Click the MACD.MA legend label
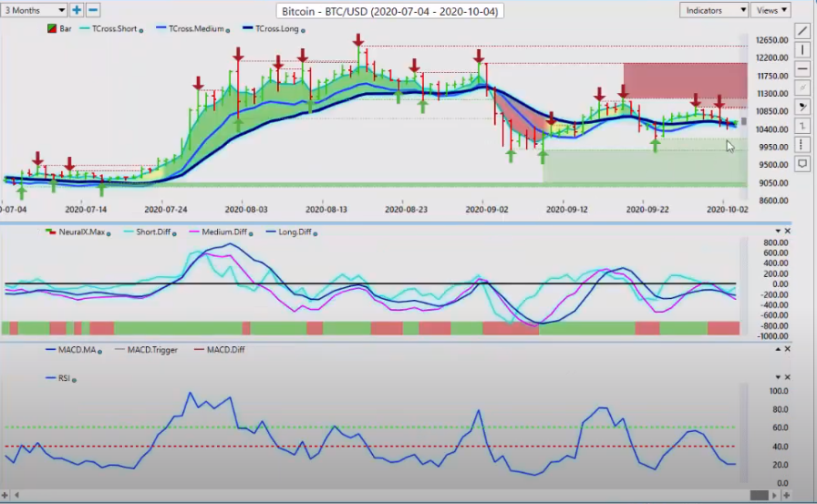The image size is (817, 504). (x=78, y=350)
